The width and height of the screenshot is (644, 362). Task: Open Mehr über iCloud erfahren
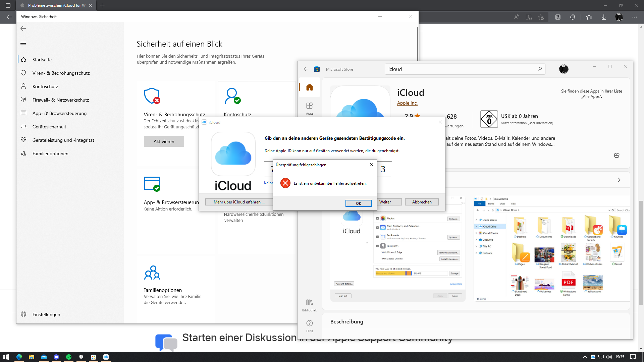239,202
